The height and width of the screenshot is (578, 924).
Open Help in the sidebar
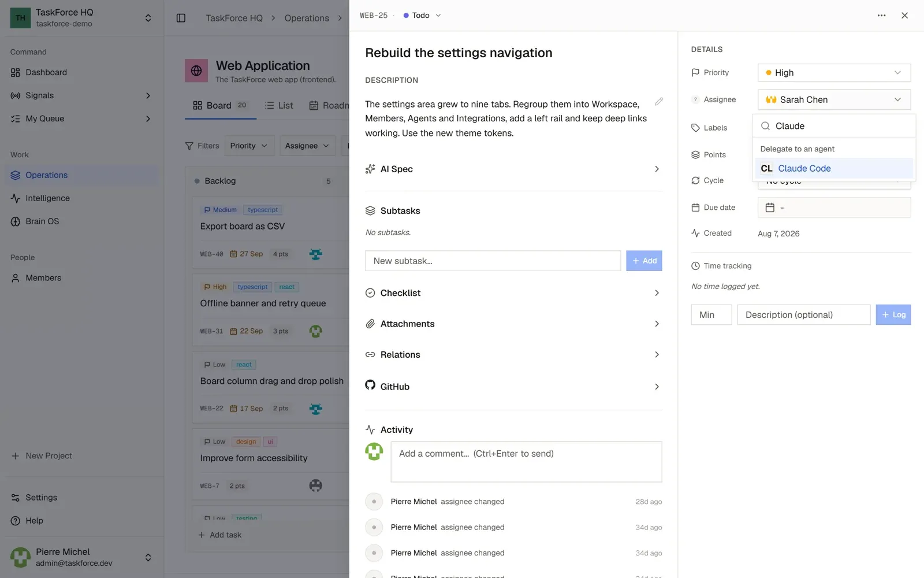click(x=81, y=521)
